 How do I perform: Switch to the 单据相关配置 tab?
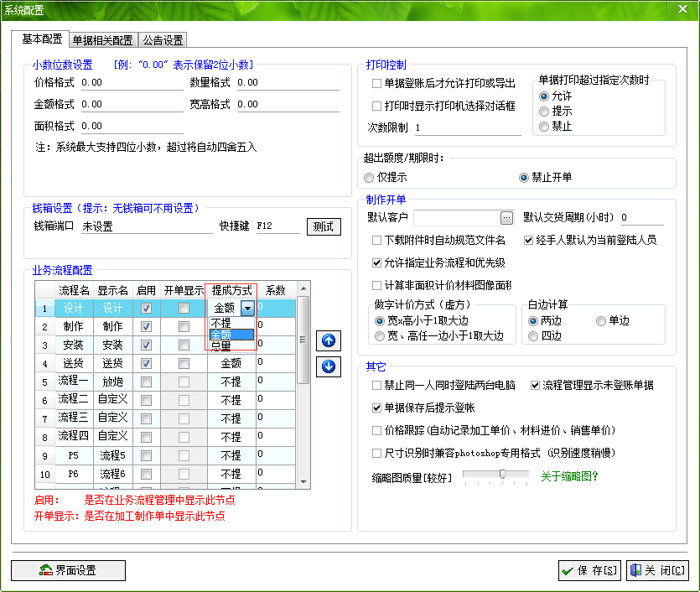(x=102, y=40)
